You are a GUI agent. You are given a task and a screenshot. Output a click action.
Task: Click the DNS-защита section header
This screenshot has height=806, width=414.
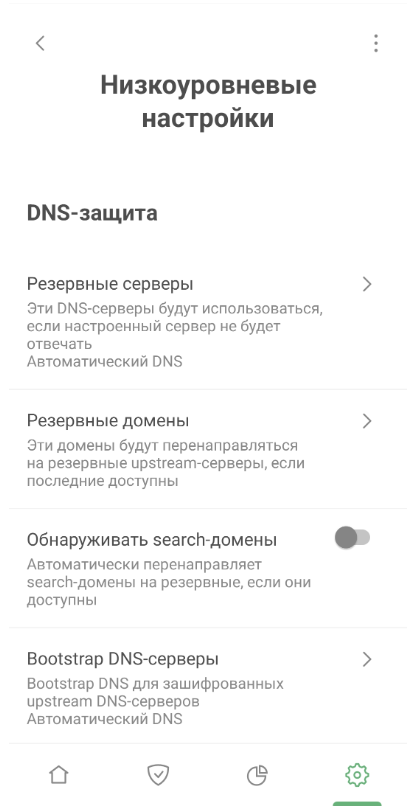coord(92,213)
